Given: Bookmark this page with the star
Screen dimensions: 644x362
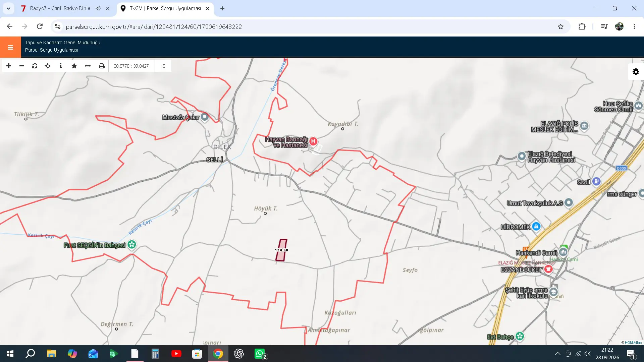Looking at the screenshot, I should click(560, 26).
